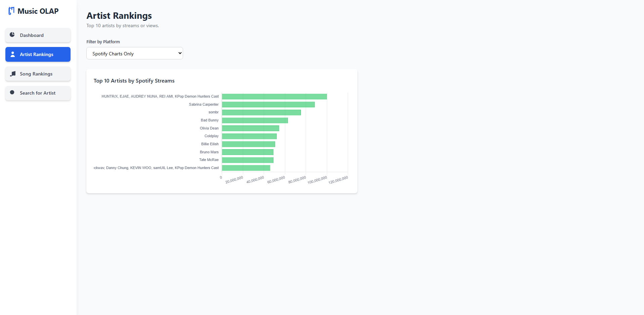
Task: Click the Artist Rankings person icon
Action: (13, 54)
